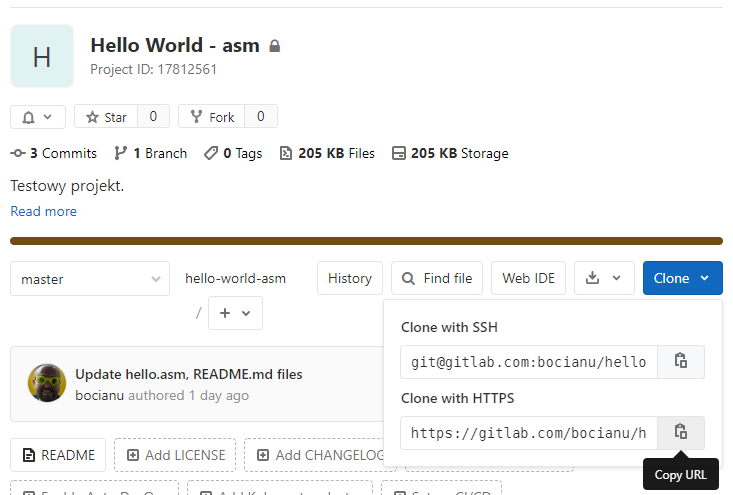Click the Add LICENSE button
This screenshot has height=495, width=733.
click(175, 455)
